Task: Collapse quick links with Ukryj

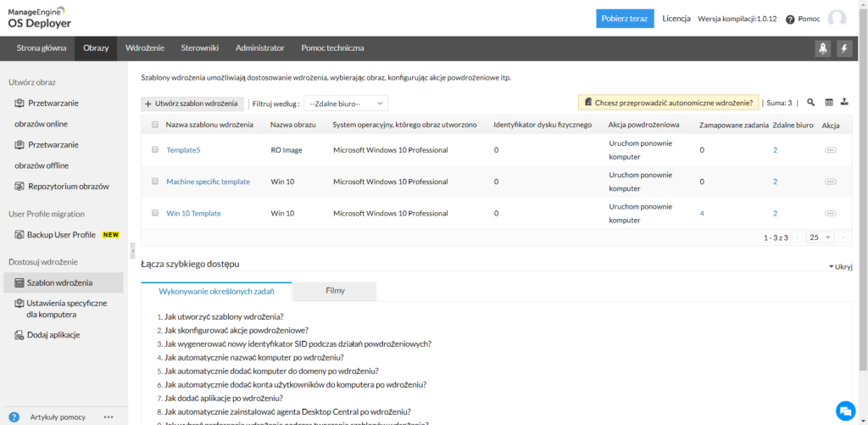Action: 839,266
